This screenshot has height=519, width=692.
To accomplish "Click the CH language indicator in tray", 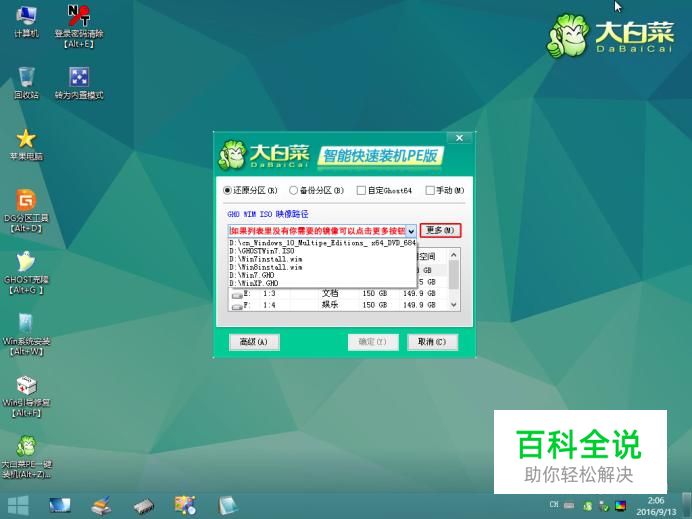I will tap(554, 504).
